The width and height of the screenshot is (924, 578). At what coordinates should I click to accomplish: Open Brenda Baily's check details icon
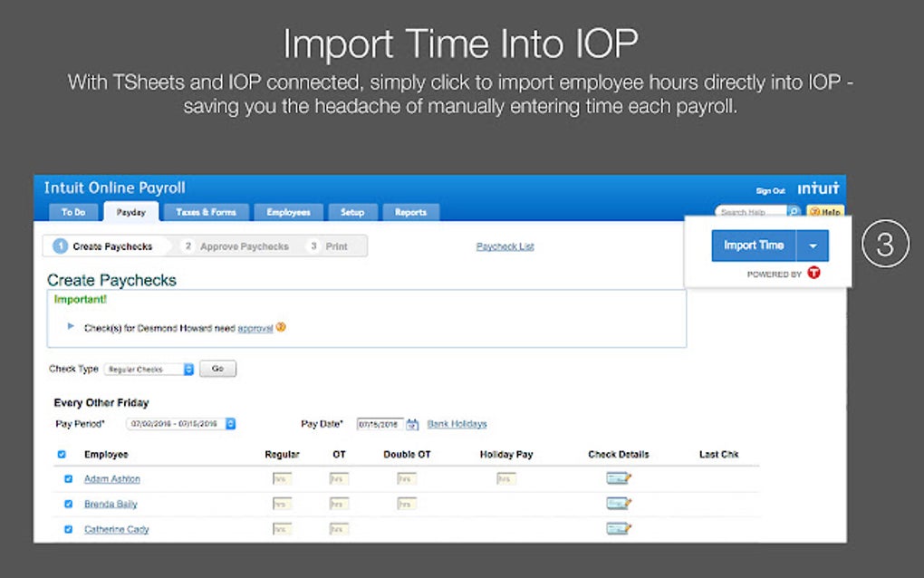coord(617,503)
